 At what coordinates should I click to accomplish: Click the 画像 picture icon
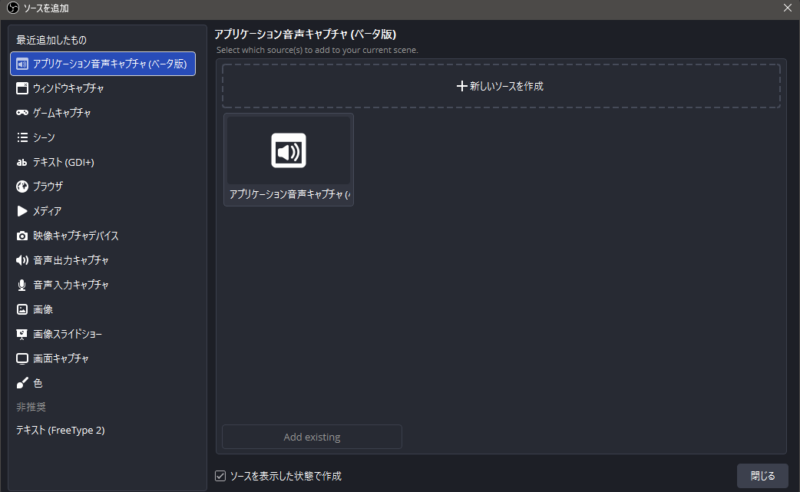point(22,309)
